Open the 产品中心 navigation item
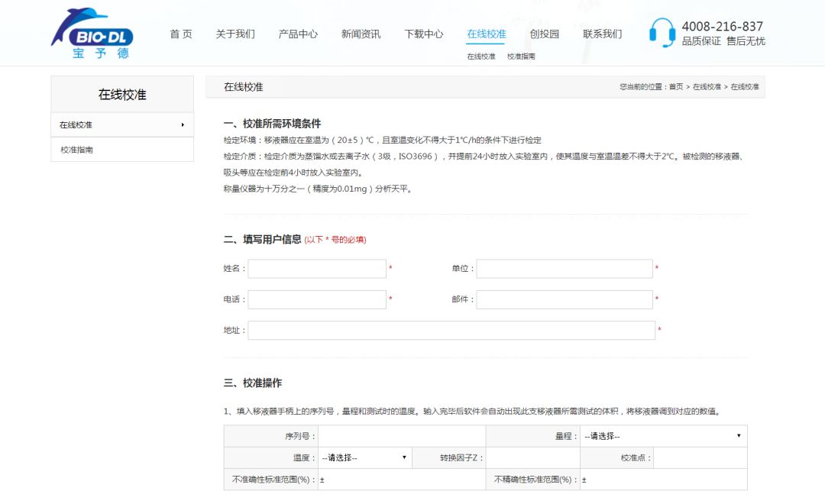This screenshot has height=504, width=825. [298, 34]
